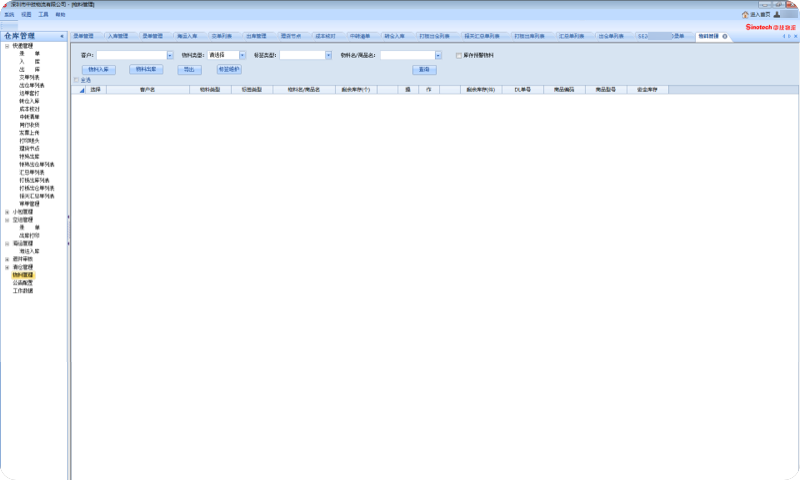
Task: Switch to the 入库管理 tab
Action: pyautogui.click(x=118, y=36)
